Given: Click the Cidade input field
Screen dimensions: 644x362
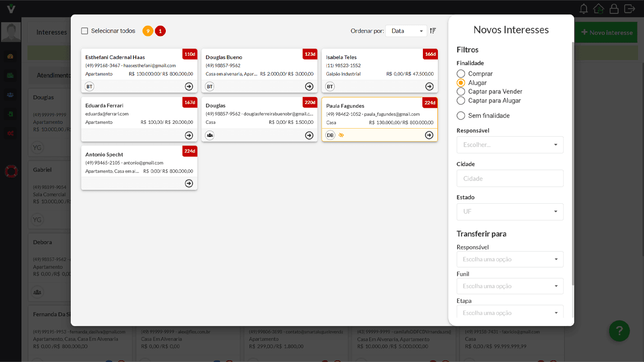Looking at the screenshot, I should click(x=509, y=178).
